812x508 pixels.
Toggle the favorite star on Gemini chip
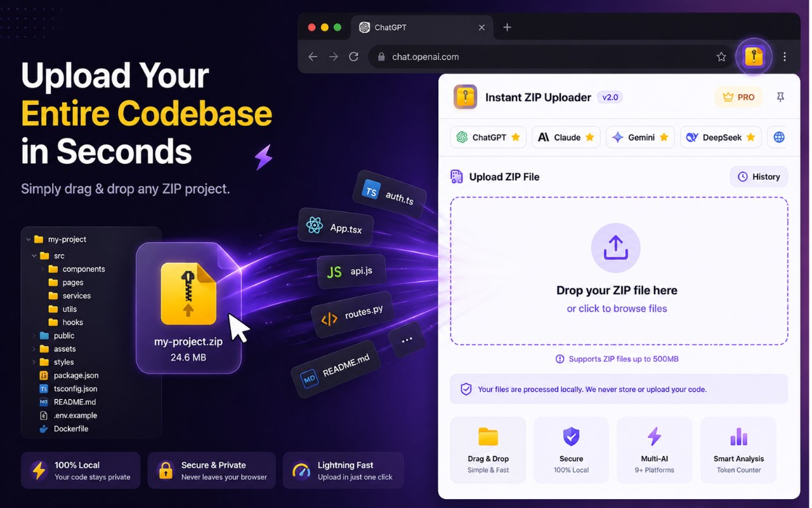(664, 137)
